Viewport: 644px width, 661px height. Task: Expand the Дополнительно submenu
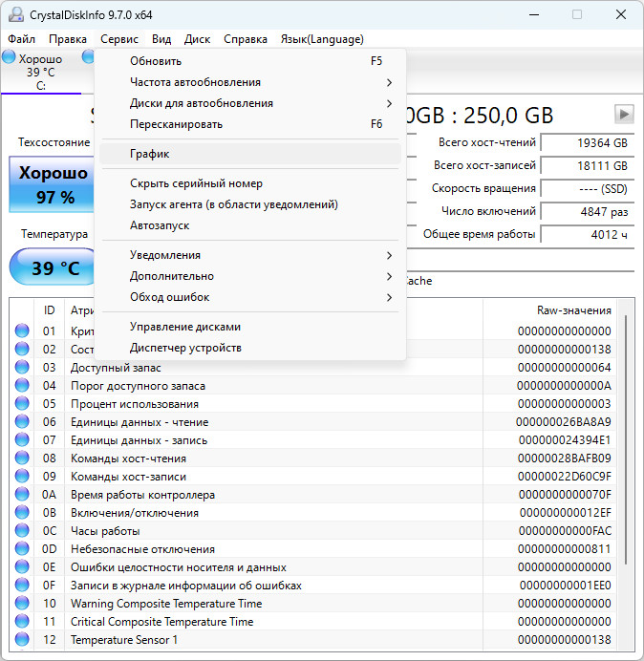click(250, 276)
